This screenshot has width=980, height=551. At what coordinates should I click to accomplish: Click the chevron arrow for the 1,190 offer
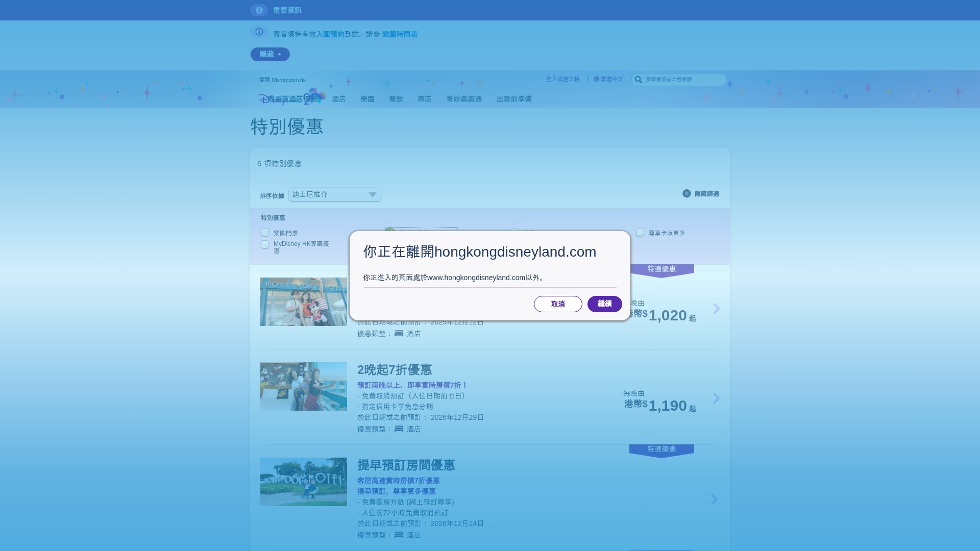716,398
